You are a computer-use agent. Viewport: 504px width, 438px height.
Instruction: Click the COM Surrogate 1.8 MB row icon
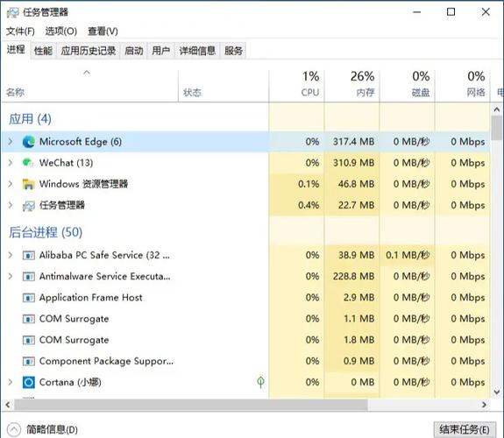(x=29, y=340)
